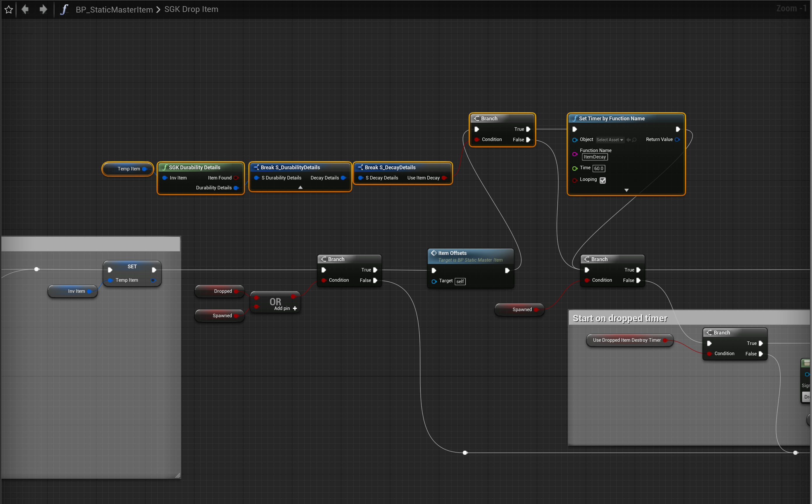Click the back navigation arrow
Screen dimensions: 812x504
click(x=25, y=9)
